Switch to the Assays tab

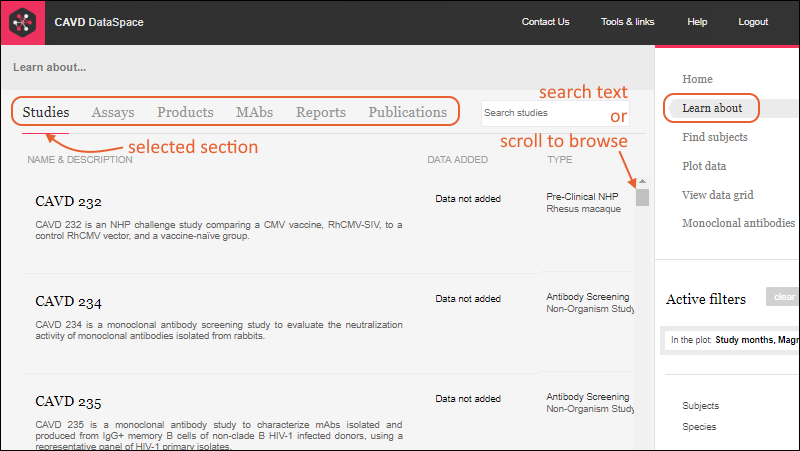[x=113, y=112]
